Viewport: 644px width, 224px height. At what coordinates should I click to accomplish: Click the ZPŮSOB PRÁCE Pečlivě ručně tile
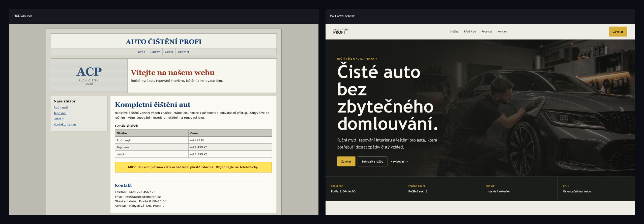coord(442,189)
